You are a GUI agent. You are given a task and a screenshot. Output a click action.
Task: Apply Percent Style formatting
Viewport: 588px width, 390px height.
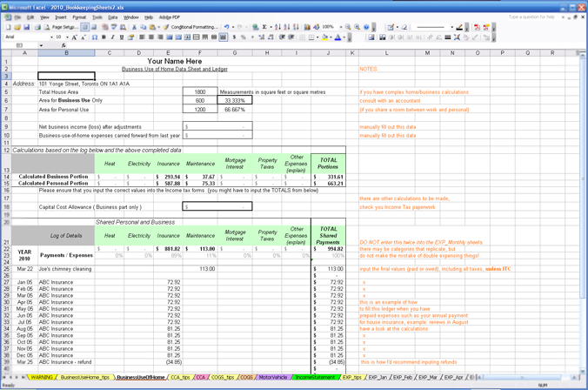pos(243,37)
